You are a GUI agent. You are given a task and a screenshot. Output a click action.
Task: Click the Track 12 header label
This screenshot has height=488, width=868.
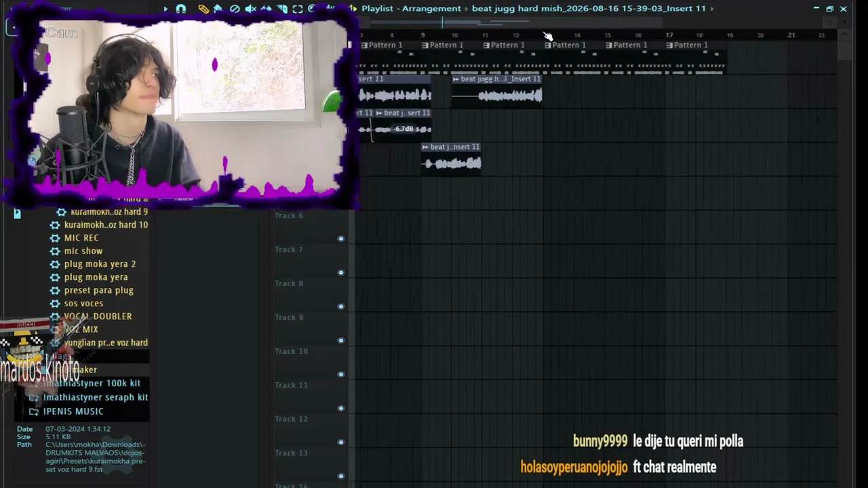292,419
